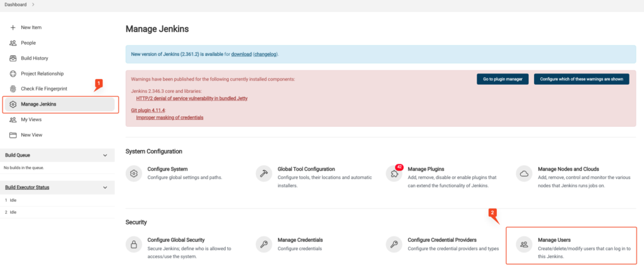644x267 pixels.
Task: Click the Configure System gear icon
Action: [x=133, y=173]
